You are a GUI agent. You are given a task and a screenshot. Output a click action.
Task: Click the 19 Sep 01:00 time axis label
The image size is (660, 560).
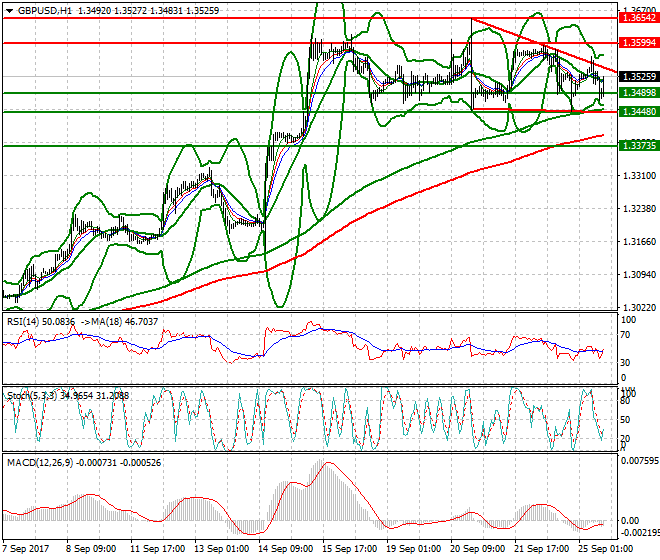(x=413, y=549)
